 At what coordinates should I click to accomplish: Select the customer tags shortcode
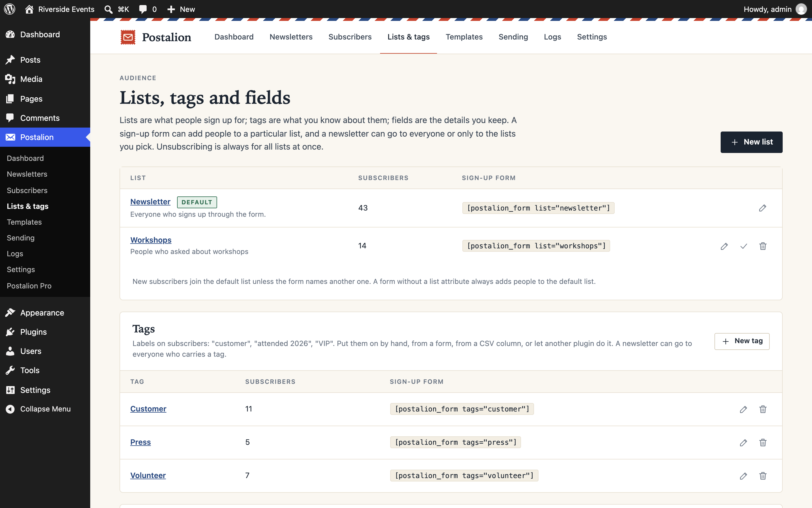pyautogui.click(x=462, y=409)
